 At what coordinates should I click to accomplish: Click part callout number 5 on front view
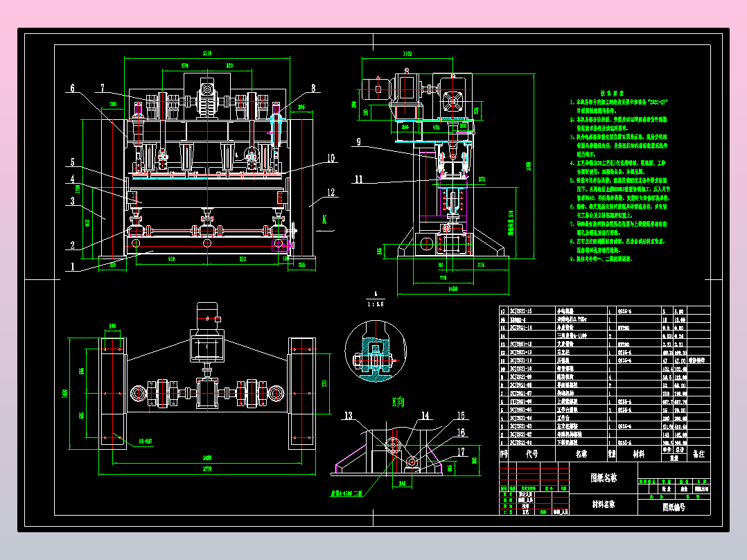tap(72, 162)
